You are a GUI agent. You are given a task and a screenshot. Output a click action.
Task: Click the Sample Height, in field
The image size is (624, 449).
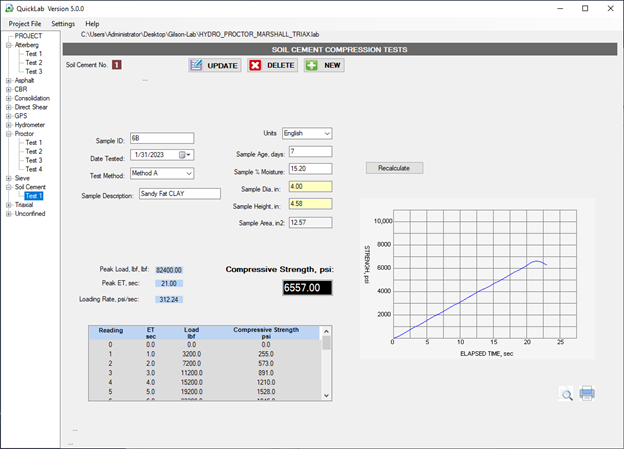[x=310, y=204]
